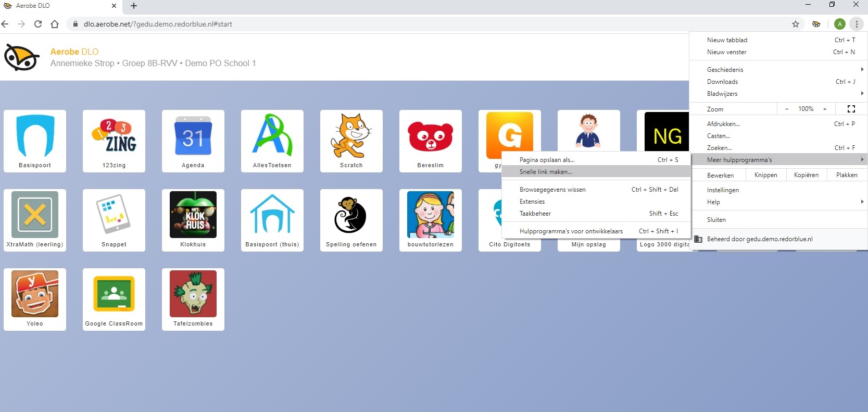Launch XtraMath (leerling) tile
This screenshot has width=868, height=412.
point(35,220)
